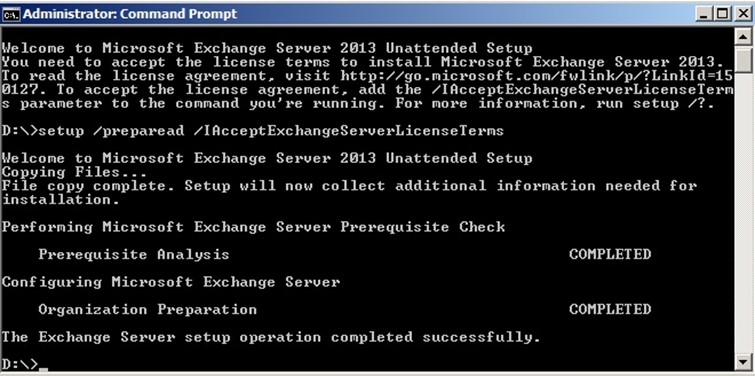The height and width of the screenshot is (376, 755).
Task: Click the 'Administrator: Command Prompt' title bar text
Action: click(130, 14)
